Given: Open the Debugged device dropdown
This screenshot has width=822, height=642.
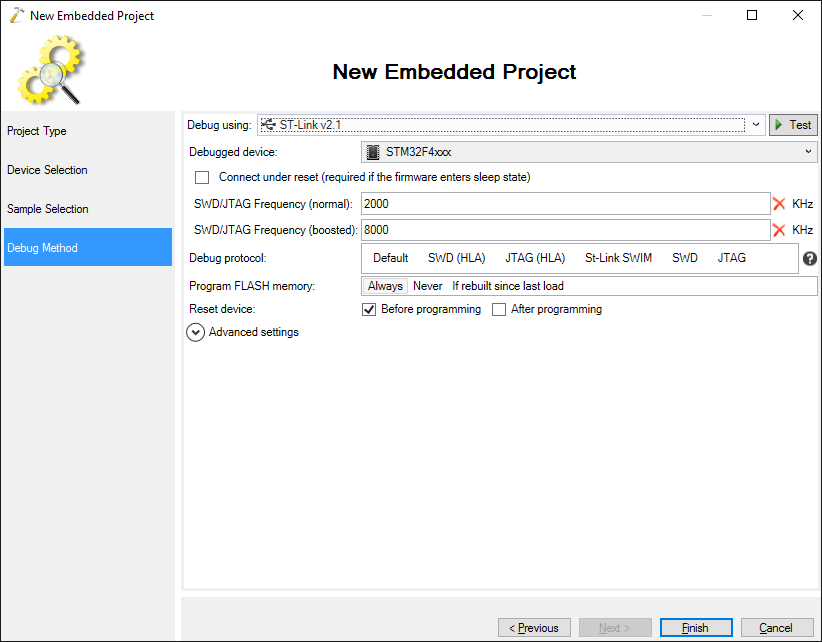Looking at the screenshot, I should coord(589,152).
